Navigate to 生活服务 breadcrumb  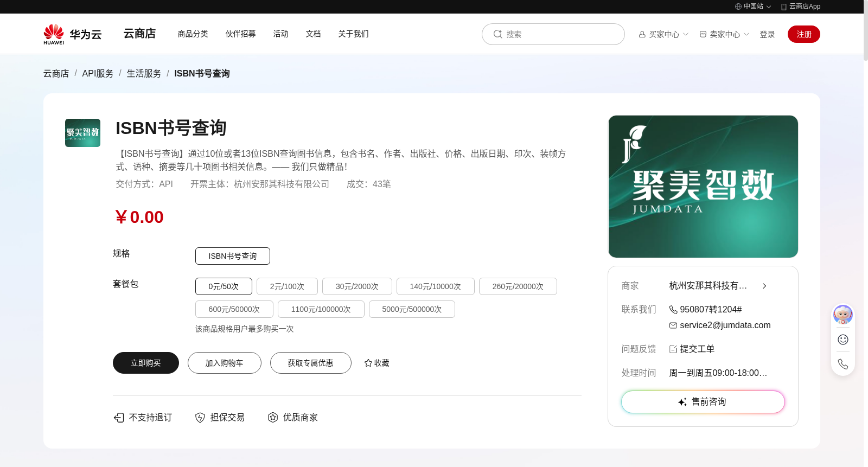point(144,73)
